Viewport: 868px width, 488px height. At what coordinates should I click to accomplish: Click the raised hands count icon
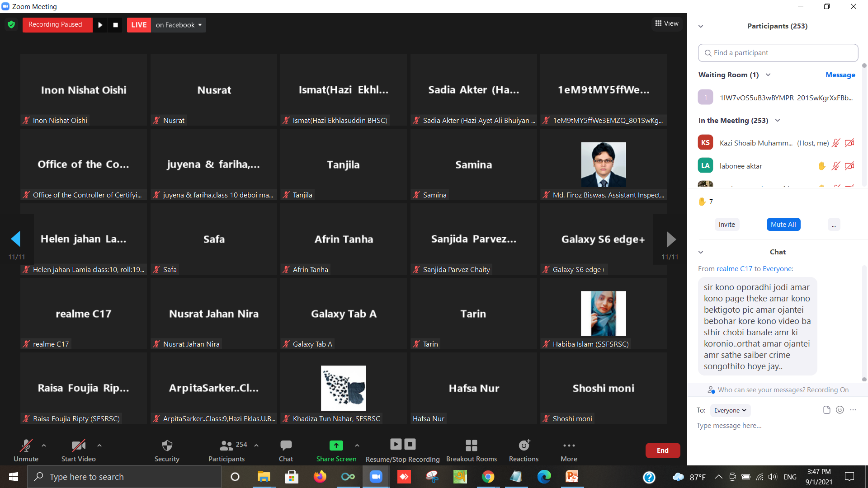click(x=703, y=202)
